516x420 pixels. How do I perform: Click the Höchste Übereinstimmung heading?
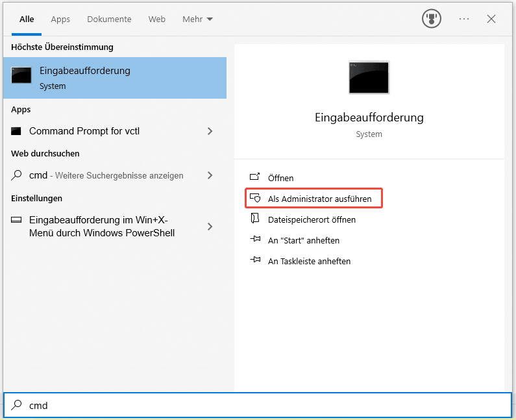(x=62, y=47)
